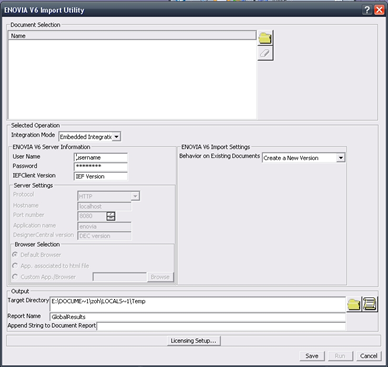Click the Report Name GlobalResults field
Screen dimensions: 389x367
point(198,317)
